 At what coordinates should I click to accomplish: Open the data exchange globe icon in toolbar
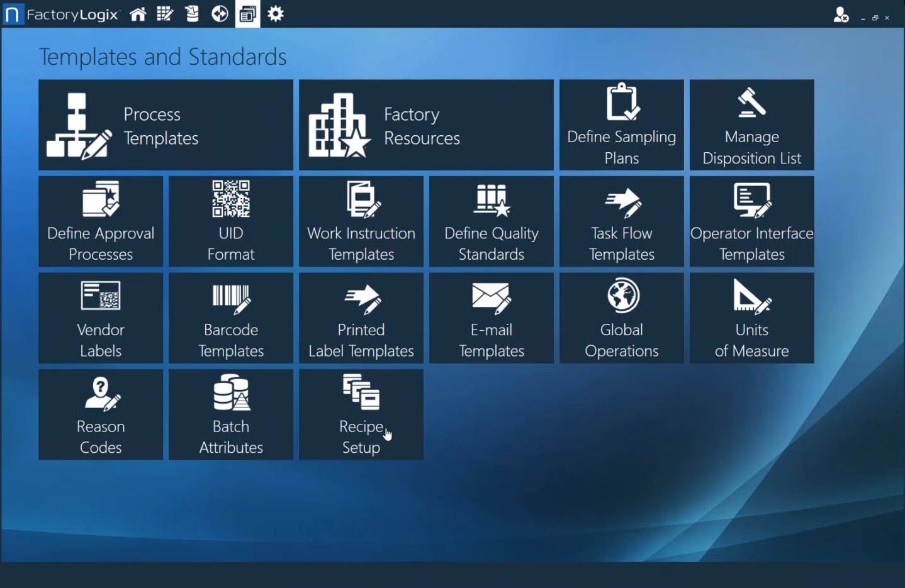click(x=220, y=14)
